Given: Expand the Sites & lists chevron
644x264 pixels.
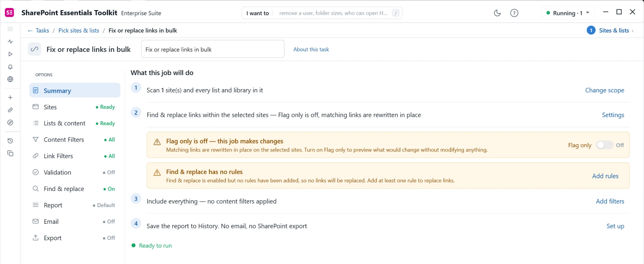Looking at the screenshot, I should tap(633, 31).
